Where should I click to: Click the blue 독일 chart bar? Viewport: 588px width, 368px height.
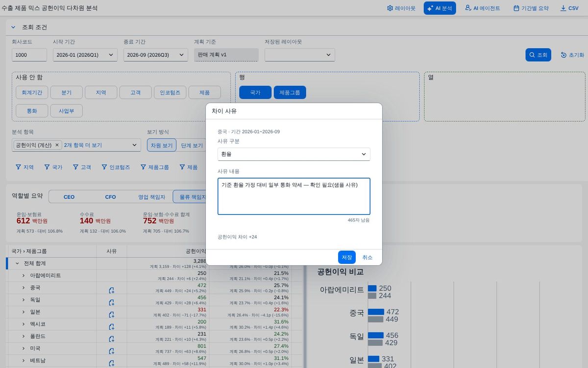376,336
